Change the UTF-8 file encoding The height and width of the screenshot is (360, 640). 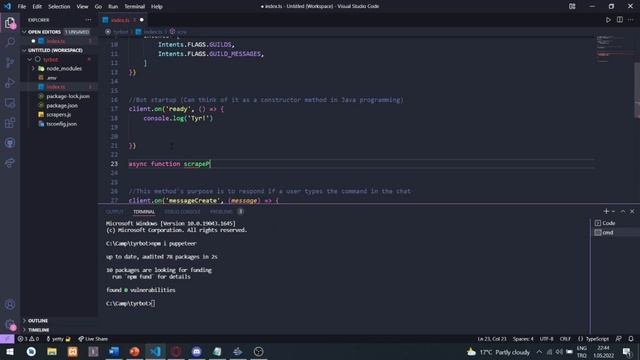546,339
